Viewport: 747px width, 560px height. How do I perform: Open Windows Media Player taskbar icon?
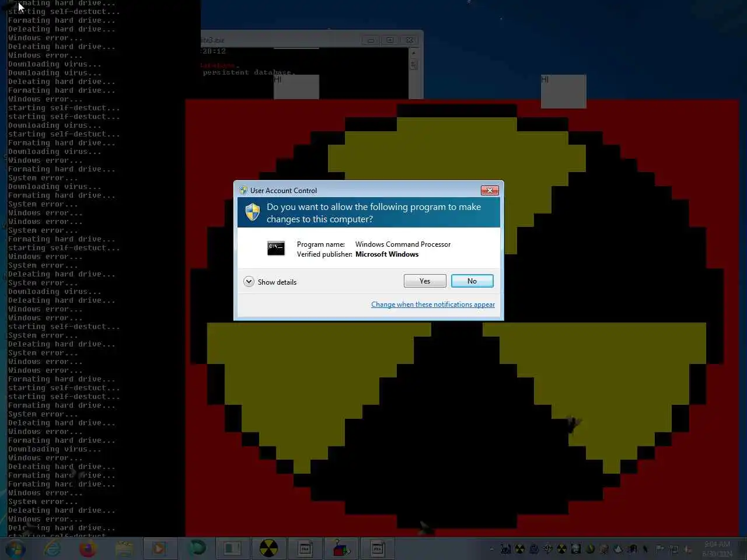click(159, 549)
